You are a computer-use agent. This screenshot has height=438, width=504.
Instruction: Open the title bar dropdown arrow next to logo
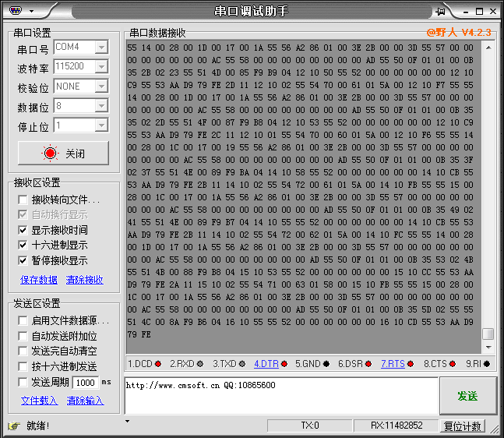click(x=31, y=11)
